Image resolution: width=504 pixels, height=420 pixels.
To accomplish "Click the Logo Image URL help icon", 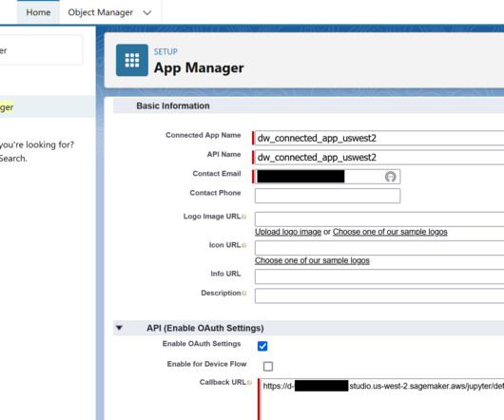I will [x=244, y=217].
